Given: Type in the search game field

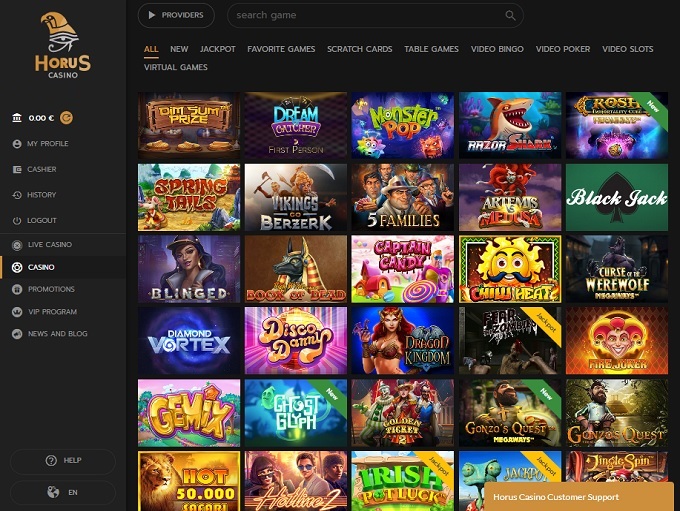Looking at the screenshot, I should click(x=365, y=16).
